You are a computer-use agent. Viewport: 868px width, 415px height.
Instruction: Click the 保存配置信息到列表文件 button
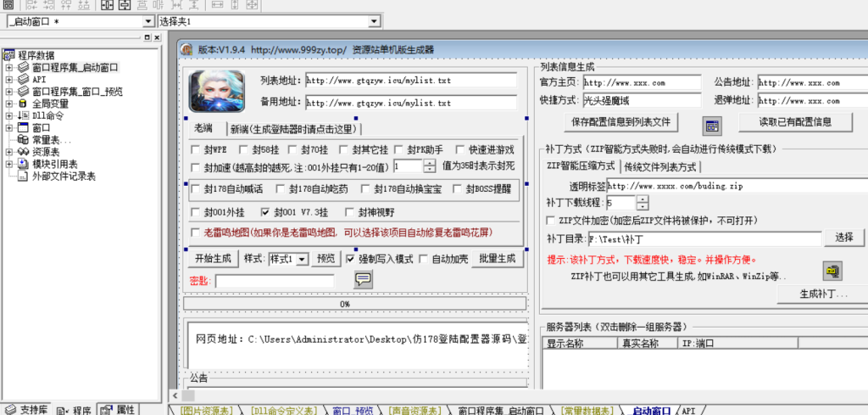(620, 122)
